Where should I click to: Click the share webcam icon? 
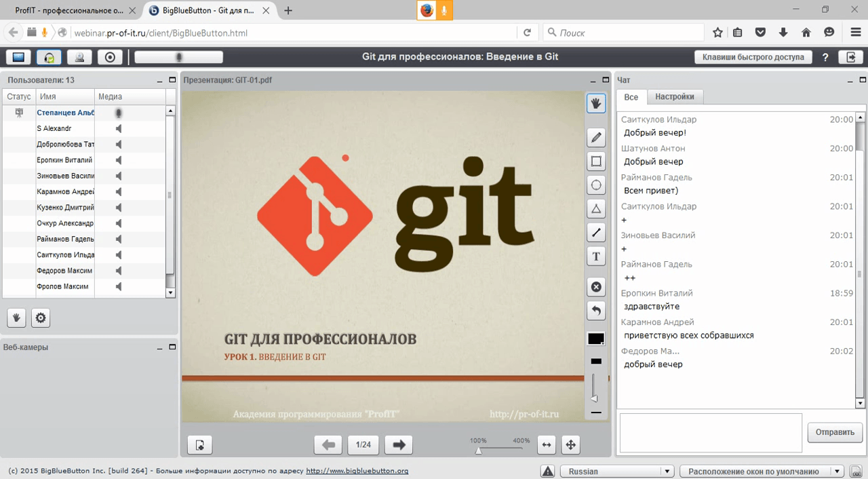tap(79, 57)
